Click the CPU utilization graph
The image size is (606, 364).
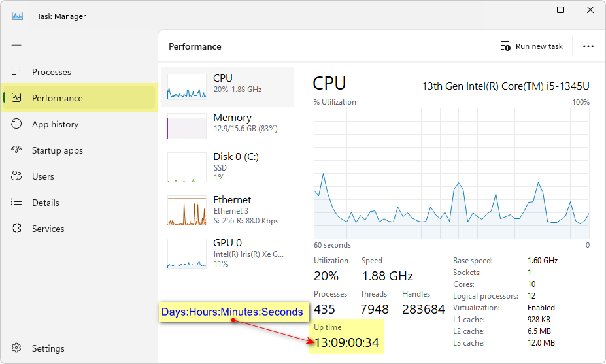point(451,173)
